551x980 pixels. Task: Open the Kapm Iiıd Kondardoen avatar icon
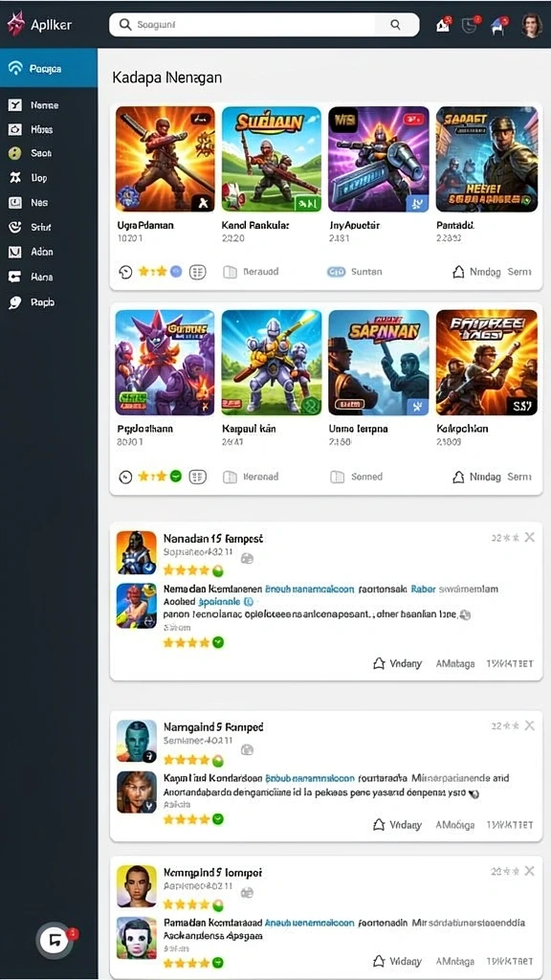pyautogui.click(x=136, y=792)
